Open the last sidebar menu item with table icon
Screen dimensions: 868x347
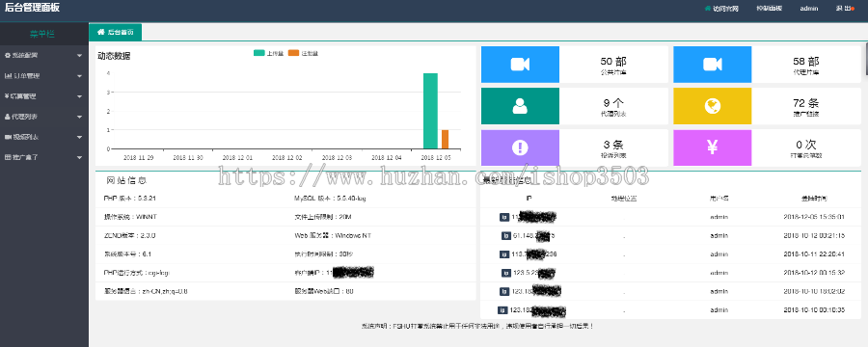[x=44, y=157]
